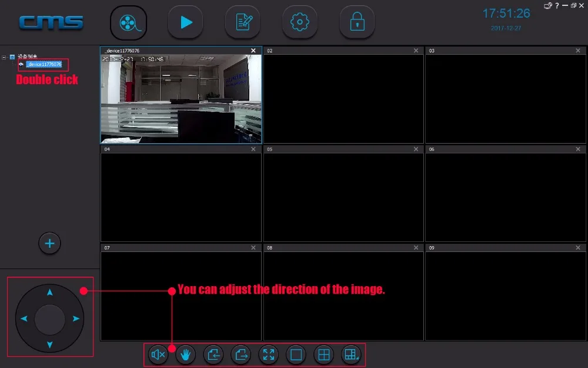Switch to single-window layout
Screen dimensions: 588x368
click(296, 354)
